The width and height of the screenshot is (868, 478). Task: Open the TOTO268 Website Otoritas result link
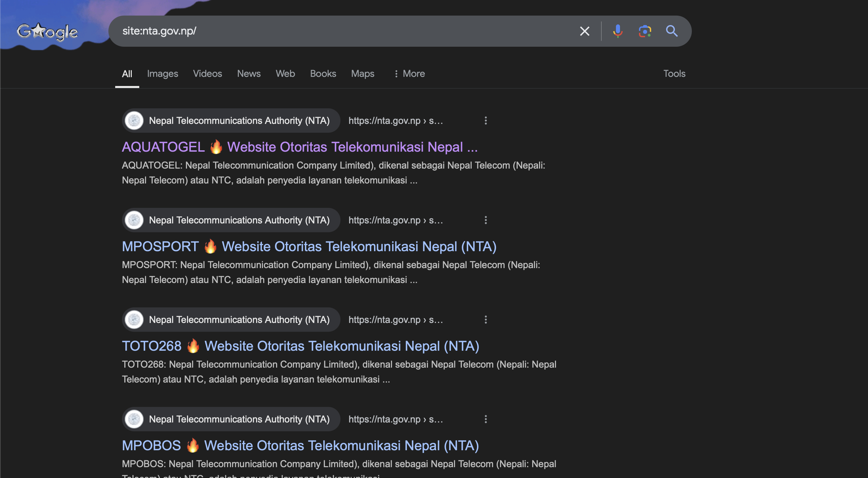pyautogui.click(x=301, y=346)
